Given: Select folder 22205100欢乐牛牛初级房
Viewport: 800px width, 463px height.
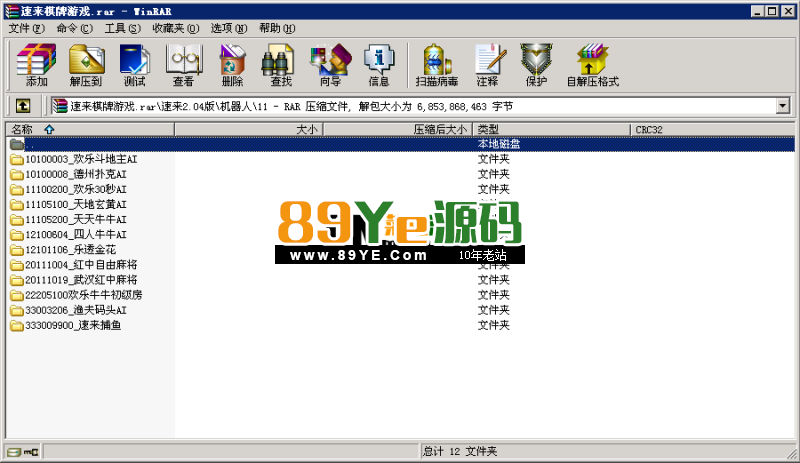Looking at the screenshot, I should [76, 295].
